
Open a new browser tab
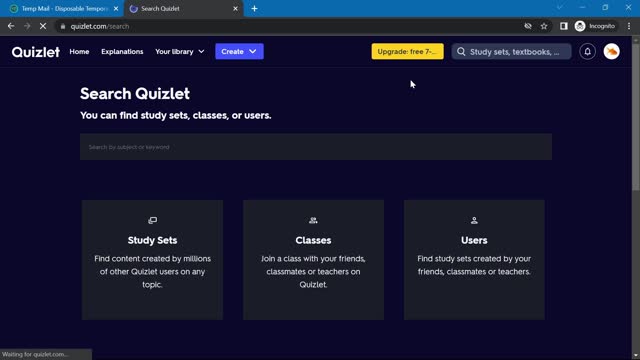pyautogui.click(x=254, y=9)
